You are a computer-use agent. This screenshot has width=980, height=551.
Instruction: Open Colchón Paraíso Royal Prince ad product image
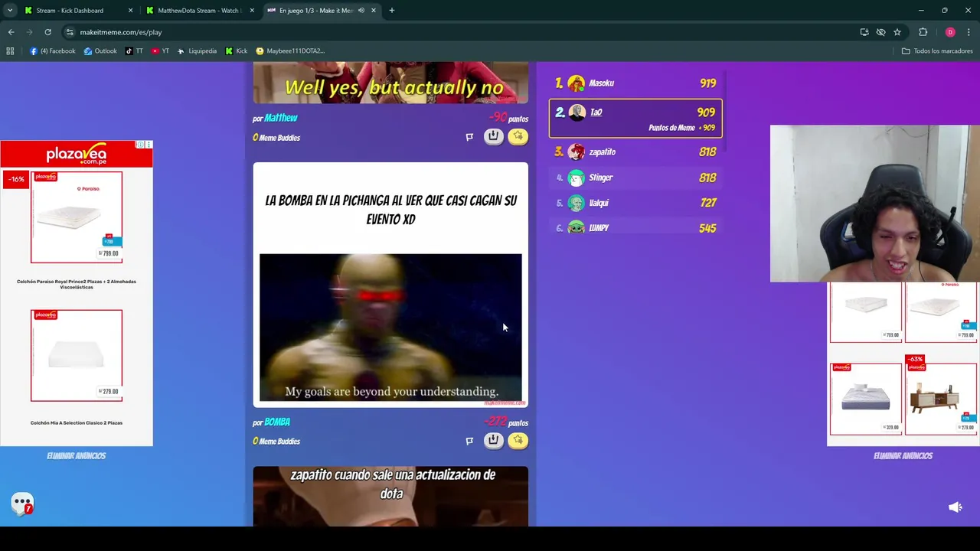click(77, 217)
